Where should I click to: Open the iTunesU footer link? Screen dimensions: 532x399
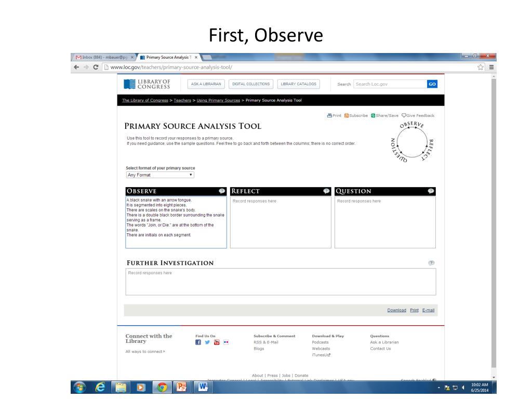pos(321,355)
